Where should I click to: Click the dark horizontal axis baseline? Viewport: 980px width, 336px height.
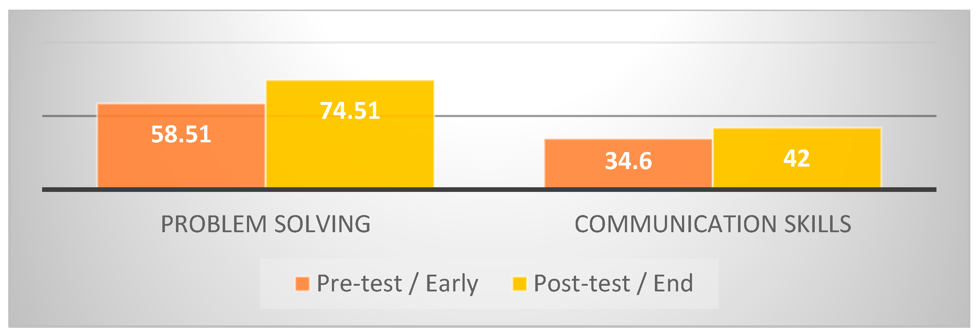(x=489, y=189)
